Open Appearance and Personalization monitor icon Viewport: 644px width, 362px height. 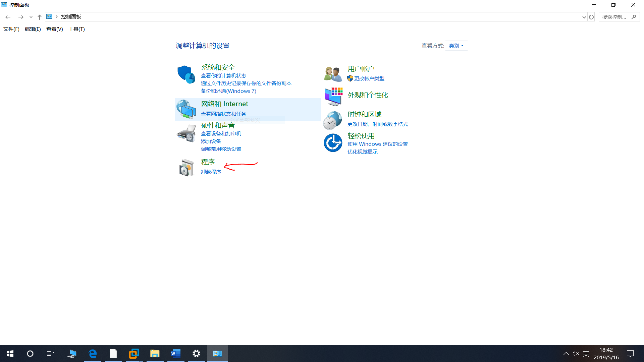point(333,96)
